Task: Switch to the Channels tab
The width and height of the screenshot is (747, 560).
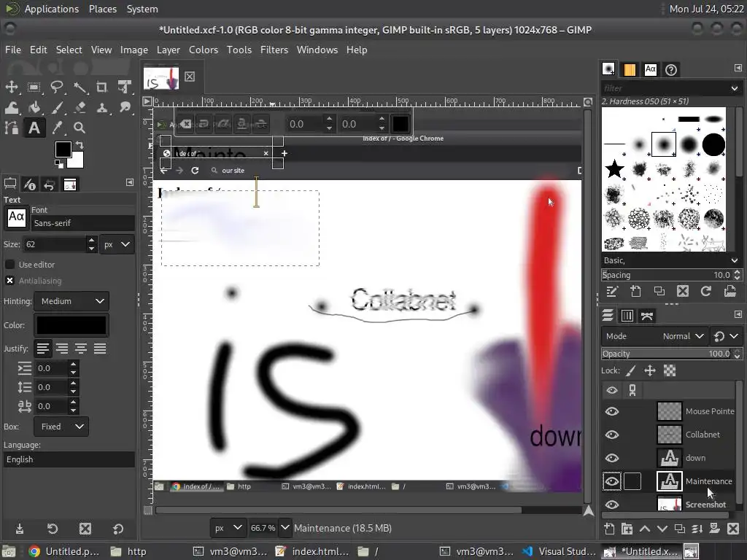Action: 627,316
